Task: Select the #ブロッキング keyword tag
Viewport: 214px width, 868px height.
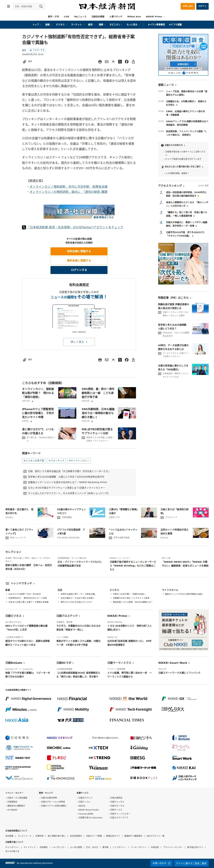Action: click(x=56, y=461)
